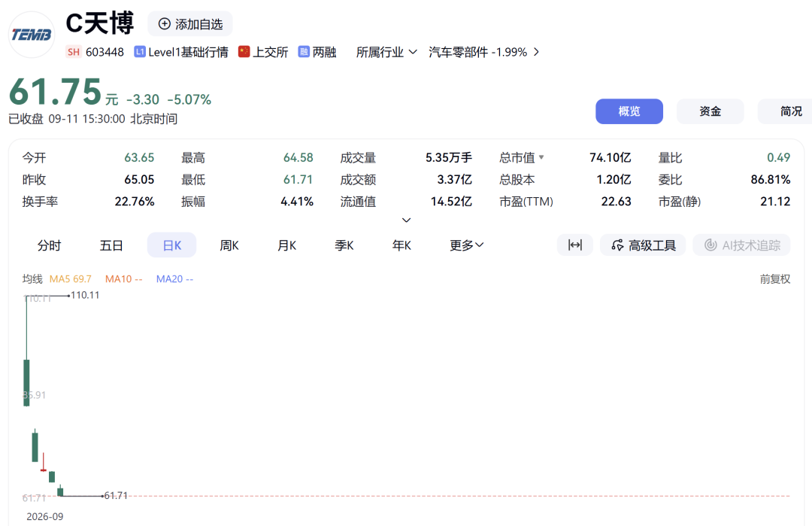This screenshot has height=526, width=812.
Task: Expand more quote data with the chevron
Action: pos(407,220)
